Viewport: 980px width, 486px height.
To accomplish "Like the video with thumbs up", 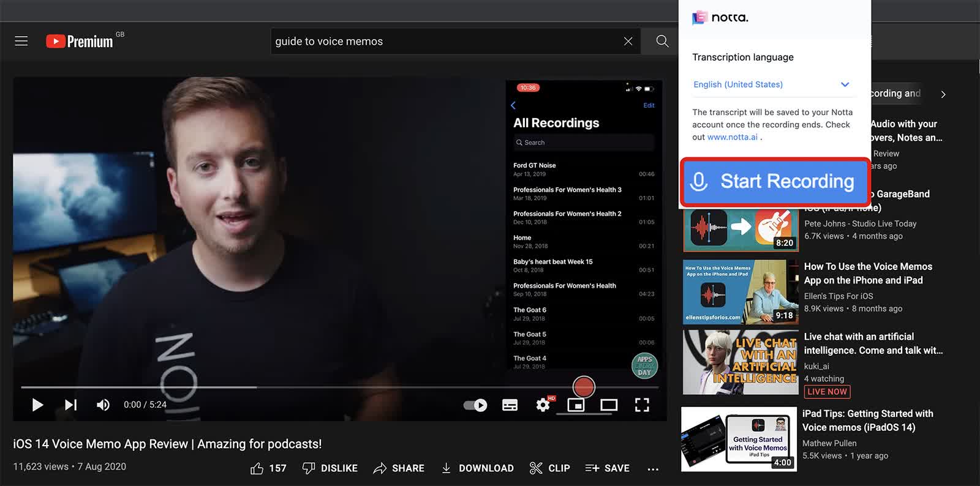I will pos(268,468).
